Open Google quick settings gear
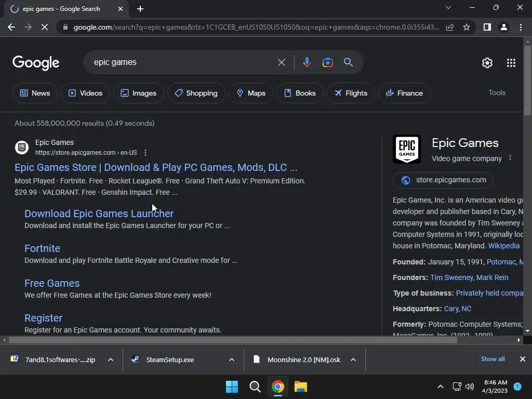 (x=487, y=63)
